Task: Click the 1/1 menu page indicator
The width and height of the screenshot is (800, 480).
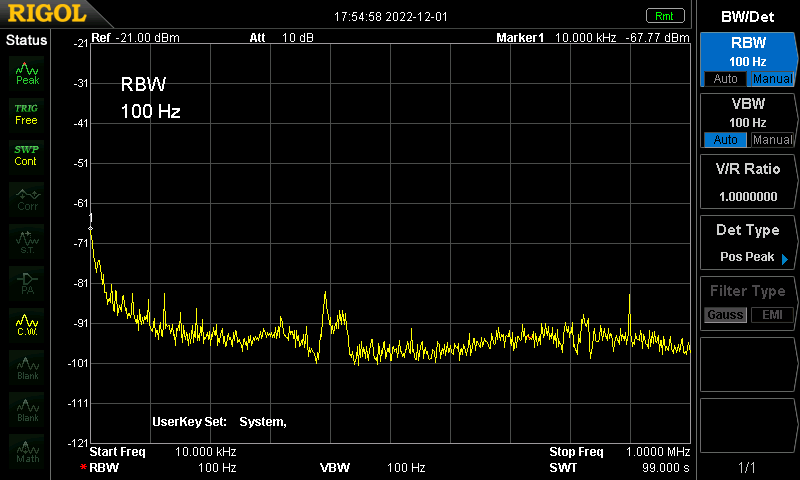Action: tap(747, 467)
